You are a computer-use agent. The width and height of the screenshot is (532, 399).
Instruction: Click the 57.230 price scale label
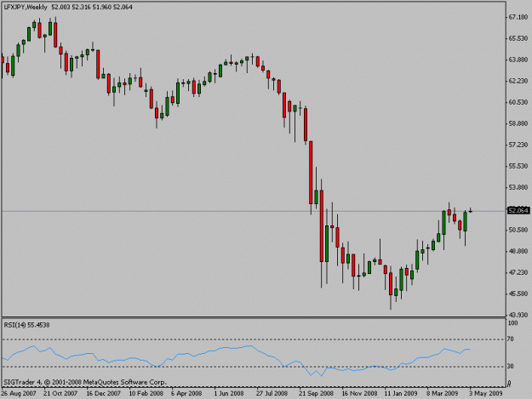tap(518, 145)
